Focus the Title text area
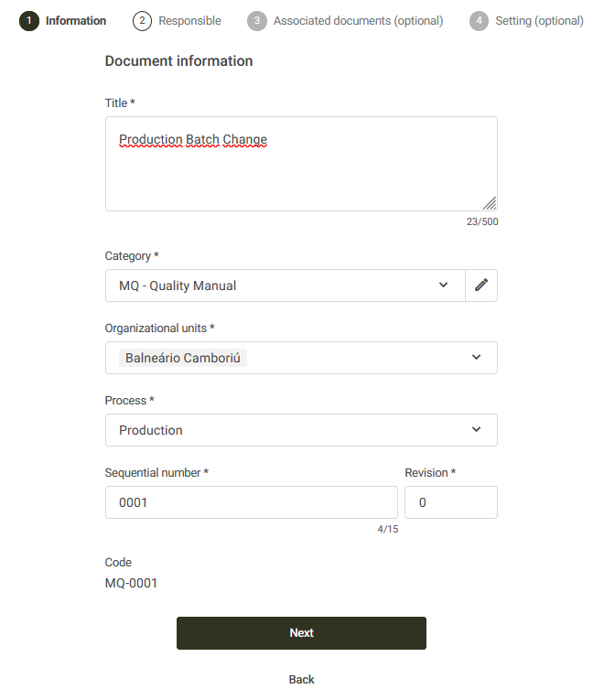 (x=301, y=164)
